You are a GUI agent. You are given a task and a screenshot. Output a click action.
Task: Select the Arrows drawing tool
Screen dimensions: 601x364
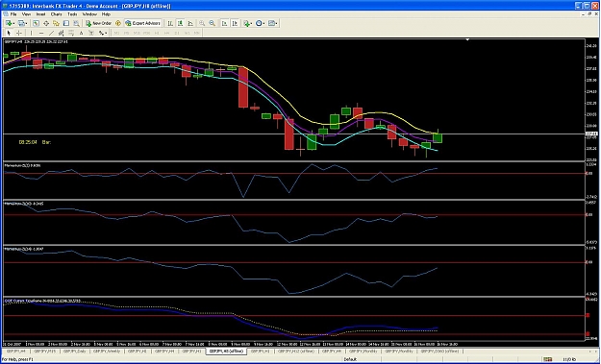(101, 34)
